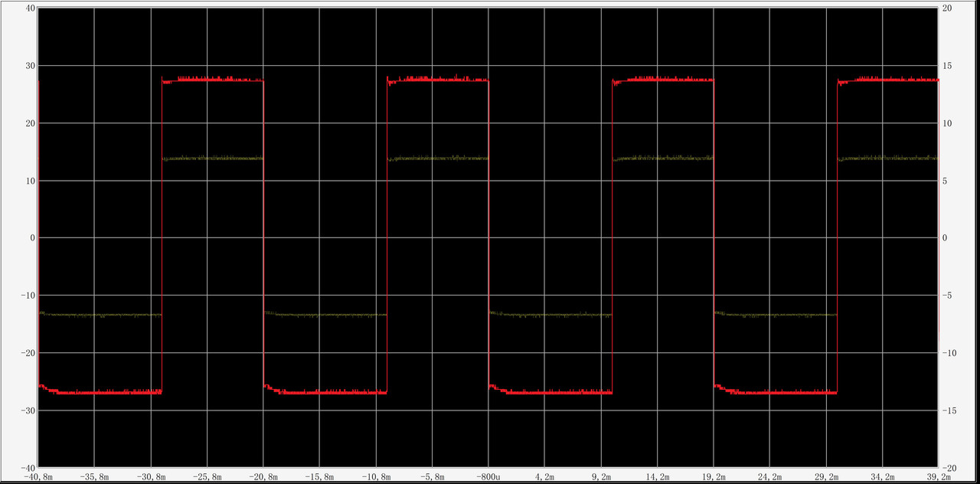Click the 5 label on the right axis
Image resolution: width=980 pixels, height=484 pixels.
tap(944, 180)
